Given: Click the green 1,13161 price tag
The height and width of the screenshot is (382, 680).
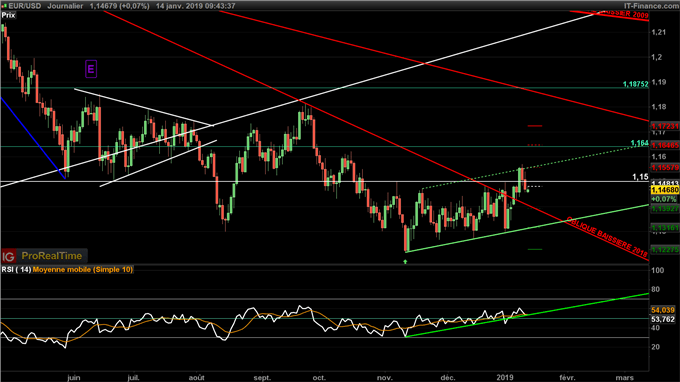Looking at the screenshot, I should point(665,228).
